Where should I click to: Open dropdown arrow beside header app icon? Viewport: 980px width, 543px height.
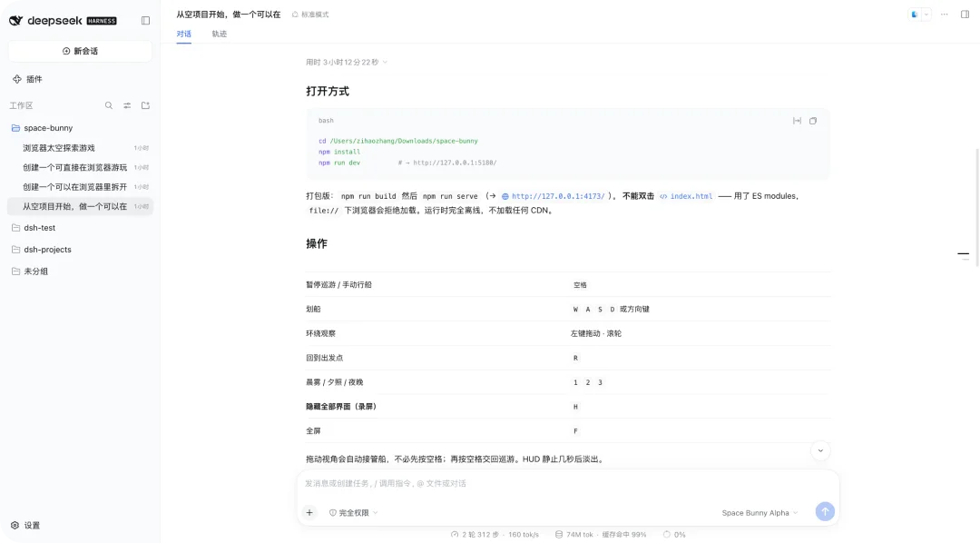[x=926, y=15]
